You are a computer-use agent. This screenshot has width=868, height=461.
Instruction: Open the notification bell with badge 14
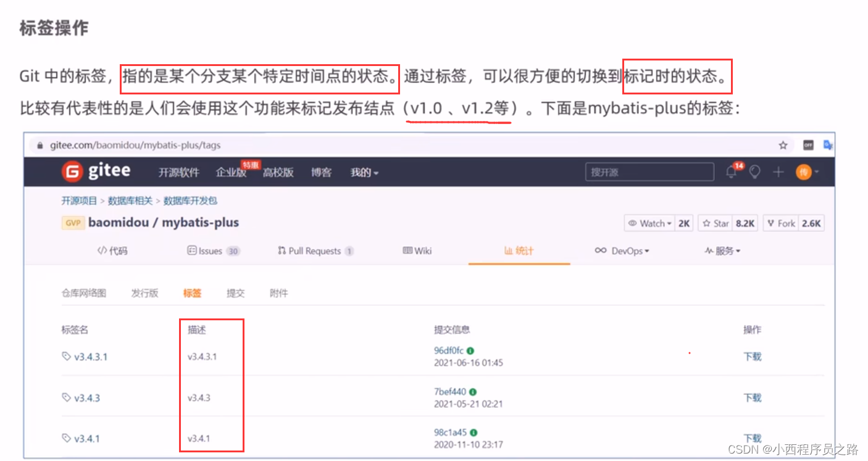[x=732, y=172]
